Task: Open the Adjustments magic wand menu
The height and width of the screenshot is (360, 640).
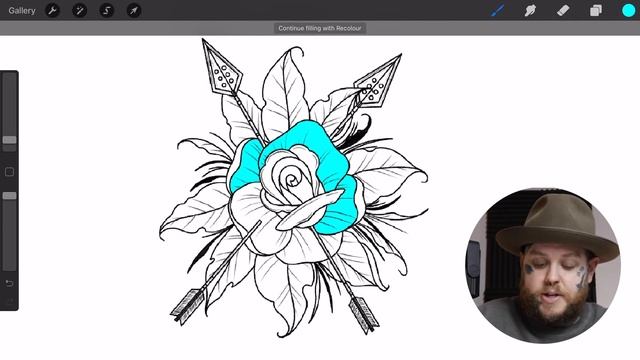Action: click(80, 11)
